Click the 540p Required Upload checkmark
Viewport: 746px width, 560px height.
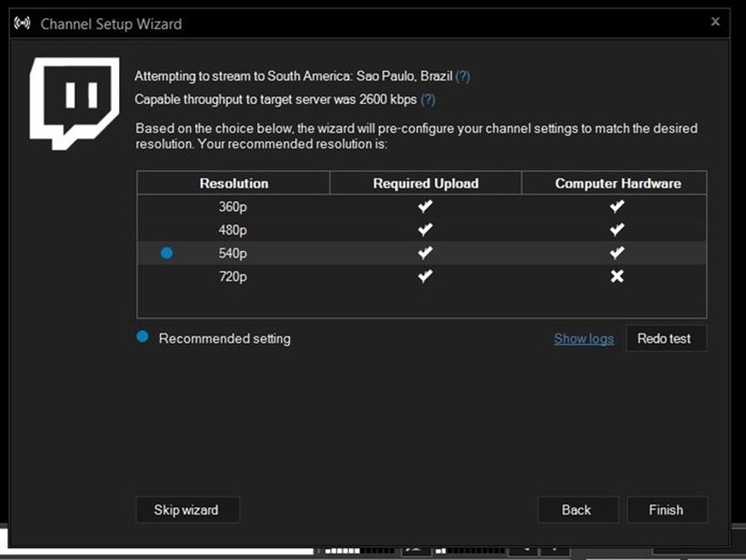tap(425, 252)
